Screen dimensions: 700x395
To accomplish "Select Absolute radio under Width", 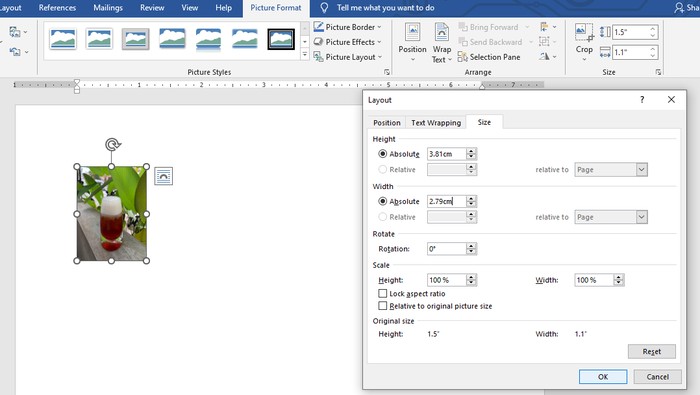I will coord(383,201).
